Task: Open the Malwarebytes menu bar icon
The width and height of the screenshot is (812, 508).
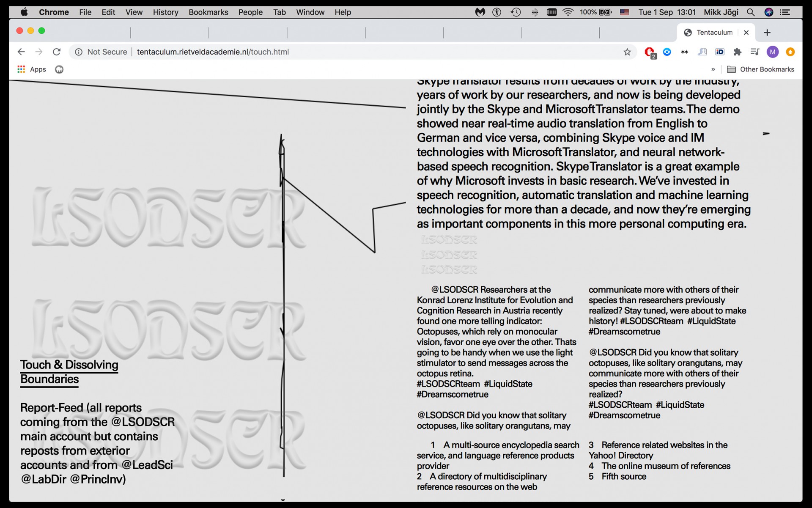Action: coord(480,12)
